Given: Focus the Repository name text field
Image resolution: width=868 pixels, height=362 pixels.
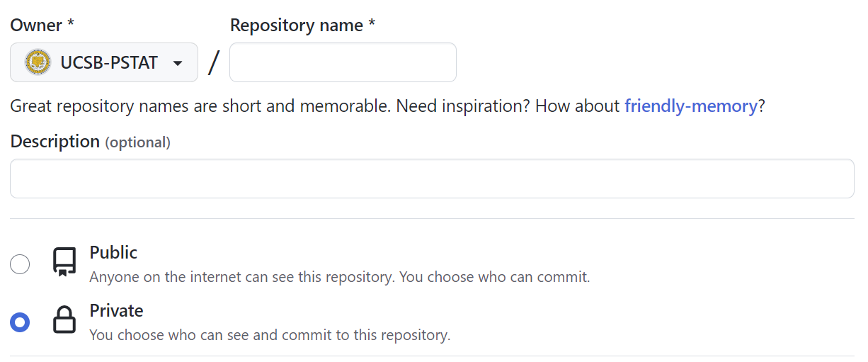Looking at the screenshot, I should click(343, 62).
